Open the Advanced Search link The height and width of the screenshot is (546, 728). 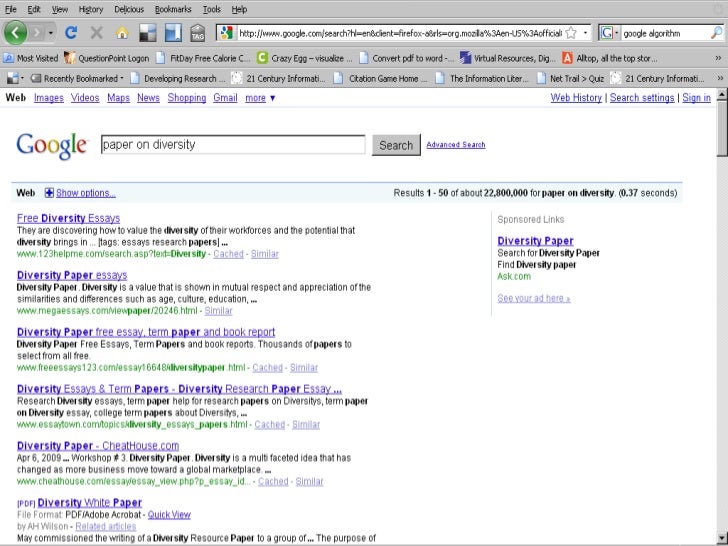455,145
